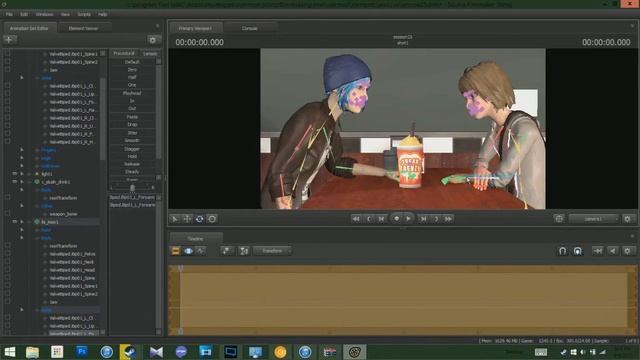Apply the Jitter preset
Viewport: 640px width, 360px height.
tap(132, 133)
